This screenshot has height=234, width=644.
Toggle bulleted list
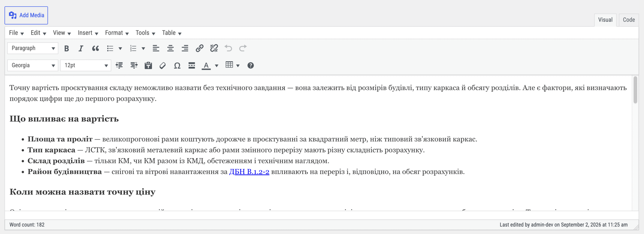click(x=110, y=48)
